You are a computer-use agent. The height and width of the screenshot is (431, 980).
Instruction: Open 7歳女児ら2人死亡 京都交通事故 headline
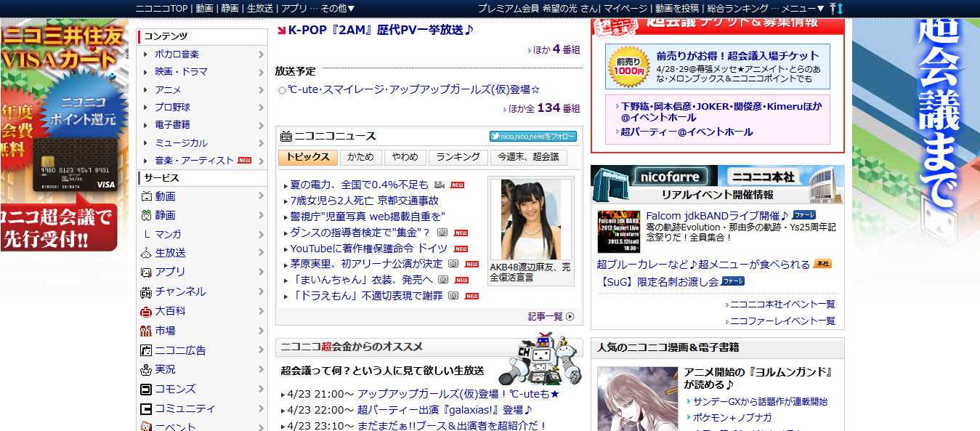click(365, 201)
